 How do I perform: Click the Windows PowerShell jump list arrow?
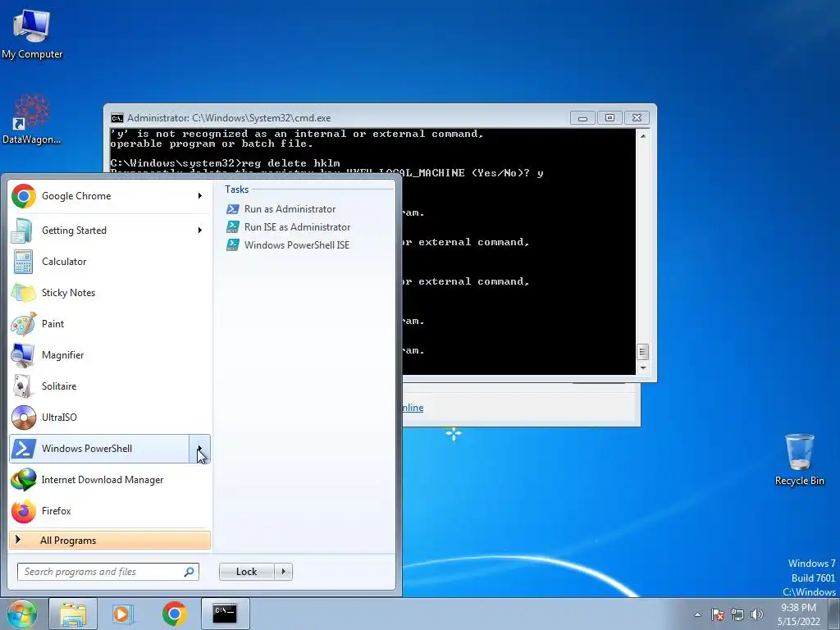pos(200,449)
